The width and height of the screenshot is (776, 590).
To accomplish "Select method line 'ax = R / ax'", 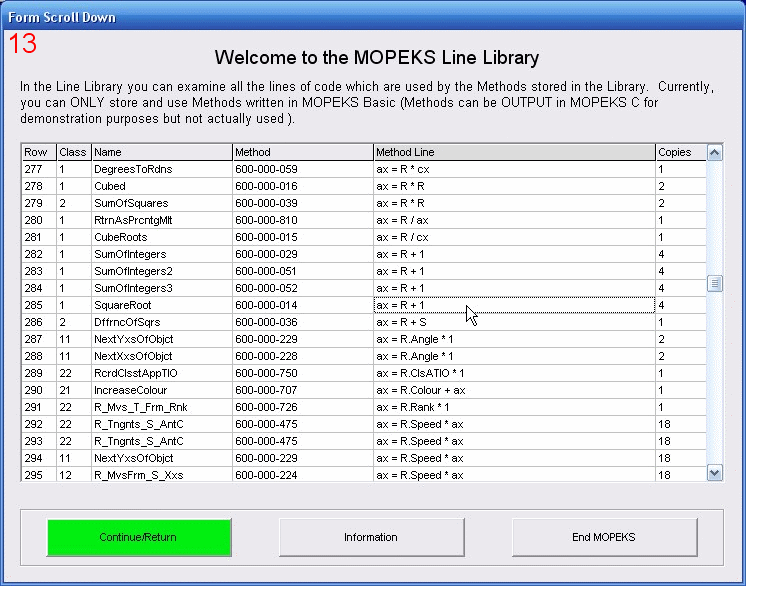I will click(x=514, y=220).
